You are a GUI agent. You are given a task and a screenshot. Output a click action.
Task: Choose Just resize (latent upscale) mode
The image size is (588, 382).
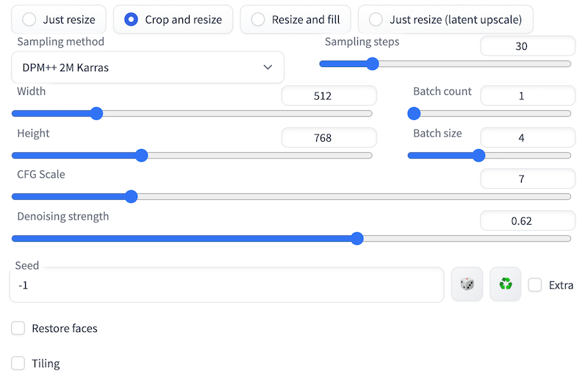(376, 20)
